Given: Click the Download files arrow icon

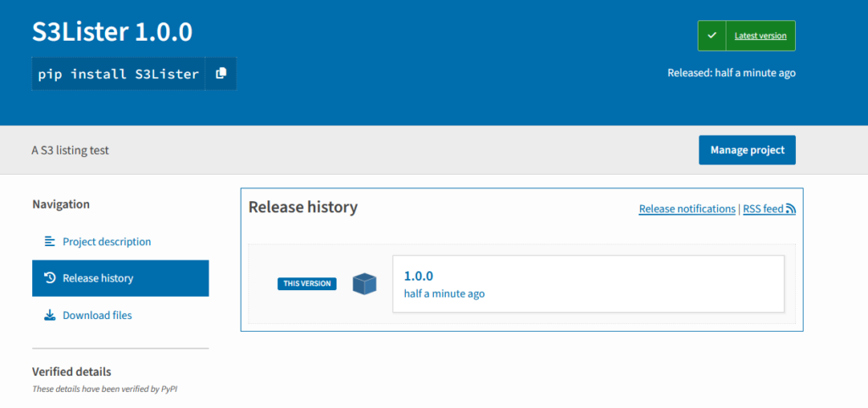Looking at the screenshot, I should [50, 315].
